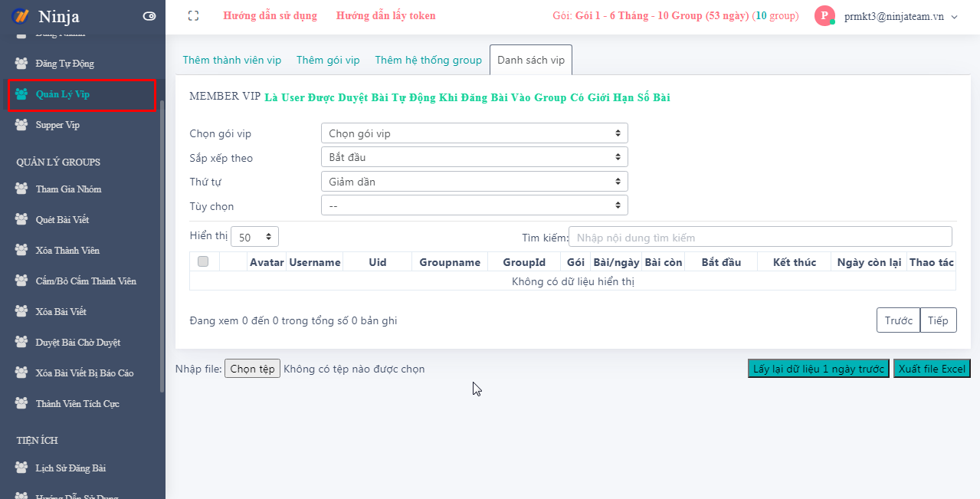Click the user avatar P icon
980x499 pixels.
pyautogui.click(x=824, y=16)
